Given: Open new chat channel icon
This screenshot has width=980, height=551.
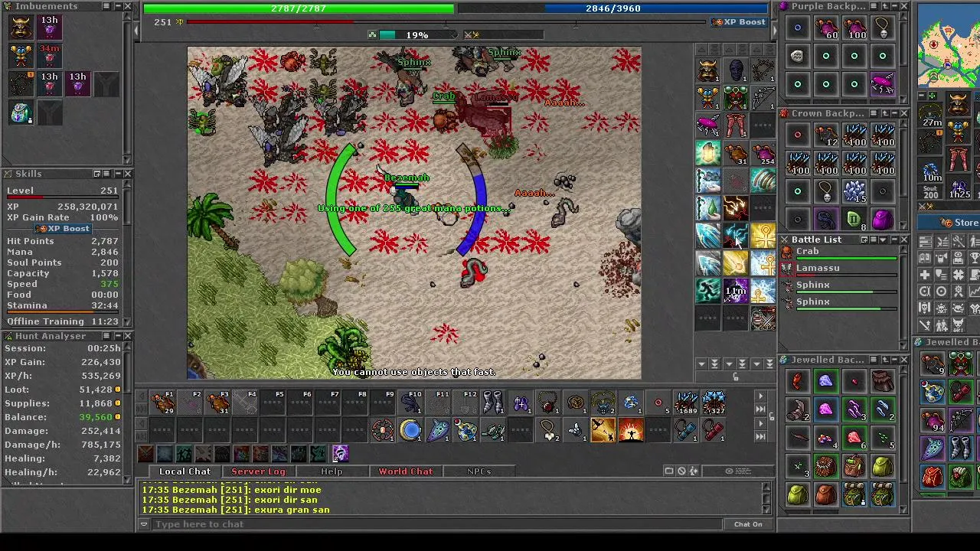Looking at the screenshot, I should [x=669, y=471].
